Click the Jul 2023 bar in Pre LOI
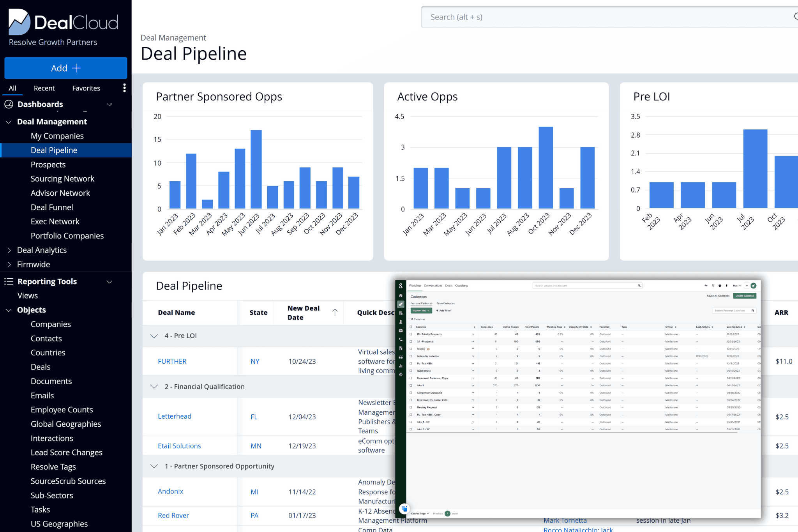 (x=755, y=169)
